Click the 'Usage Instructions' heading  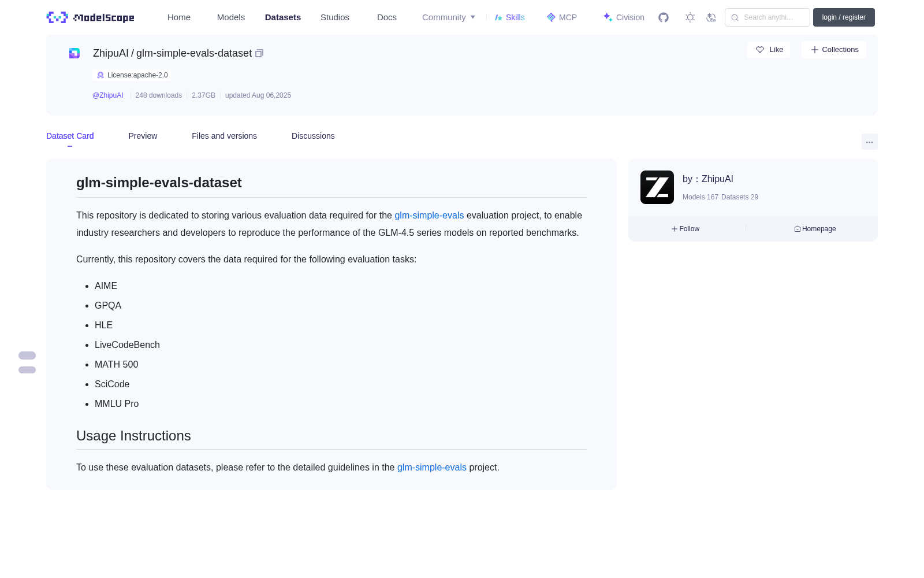133,436
